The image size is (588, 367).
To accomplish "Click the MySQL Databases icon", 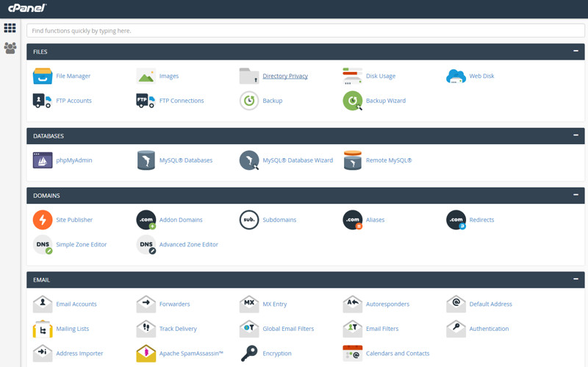I will tap(146, 160).
